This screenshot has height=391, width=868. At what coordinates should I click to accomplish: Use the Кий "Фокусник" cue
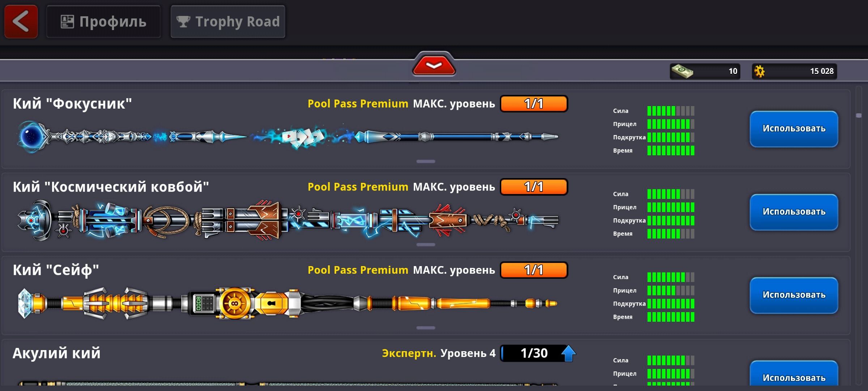794,129
